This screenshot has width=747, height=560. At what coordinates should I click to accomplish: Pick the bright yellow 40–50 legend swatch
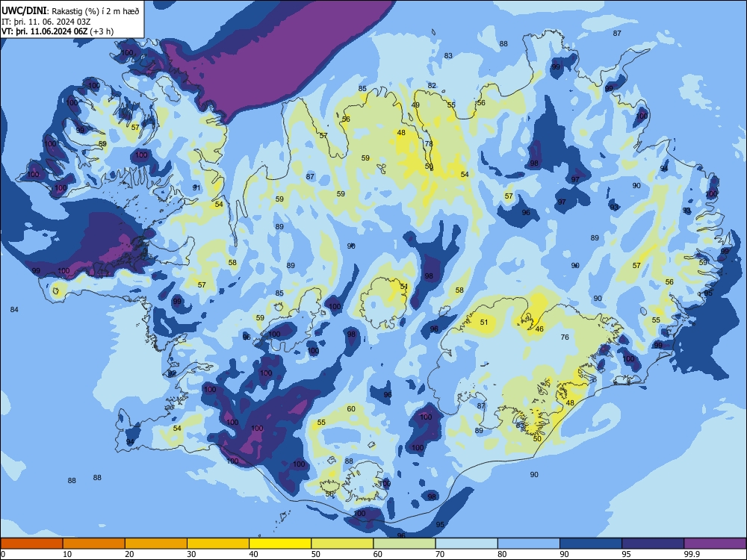pyautogui.click(x=280, y=544)
